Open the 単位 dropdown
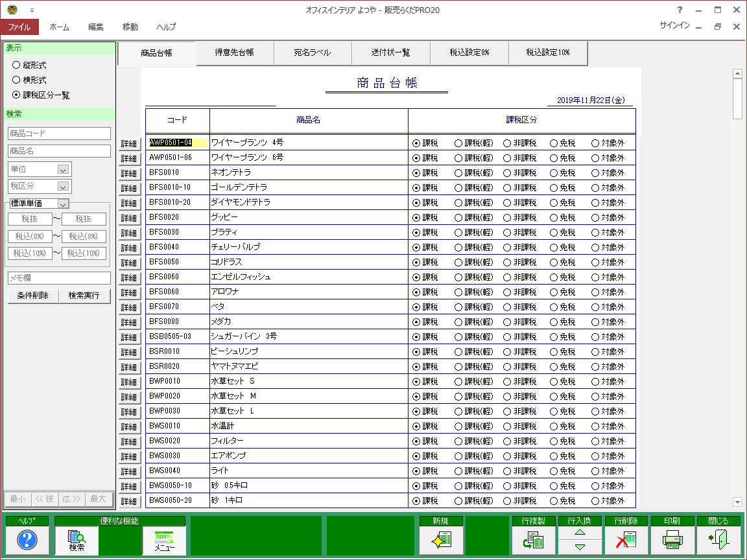747x560 pixels. coord(63,170)
